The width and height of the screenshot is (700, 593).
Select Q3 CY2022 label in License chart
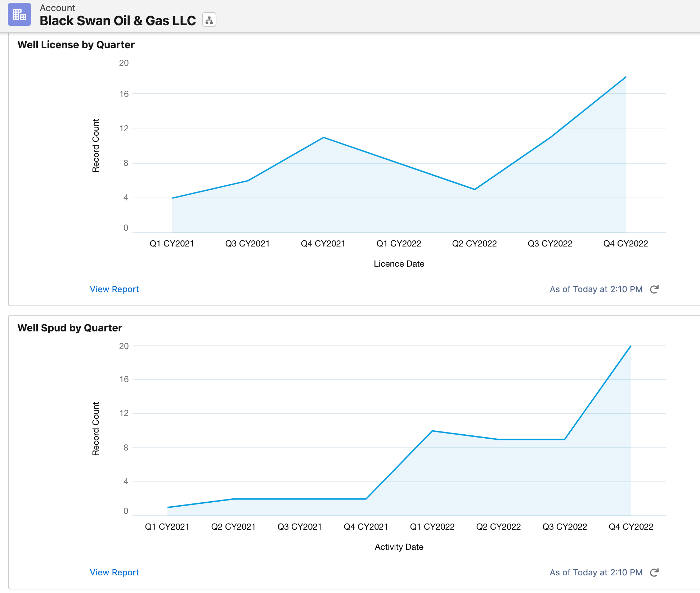point(550,244)
